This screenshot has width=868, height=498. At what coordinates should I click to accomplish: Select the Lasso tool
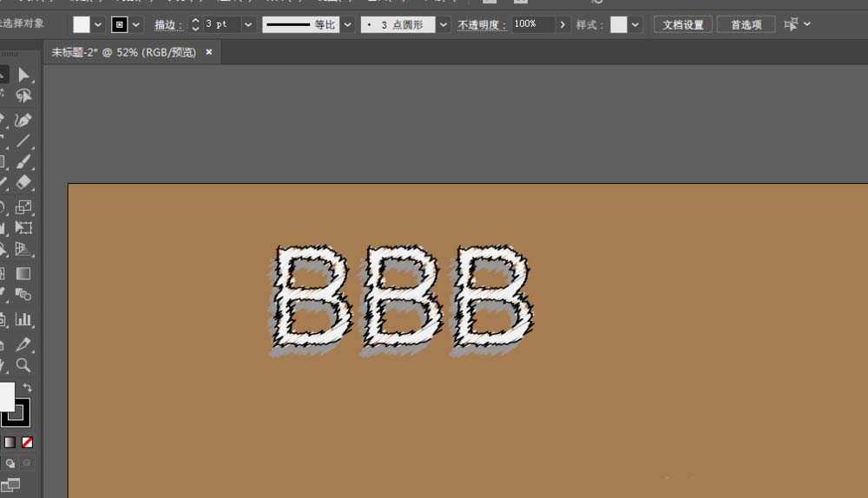tap(23, 96)
